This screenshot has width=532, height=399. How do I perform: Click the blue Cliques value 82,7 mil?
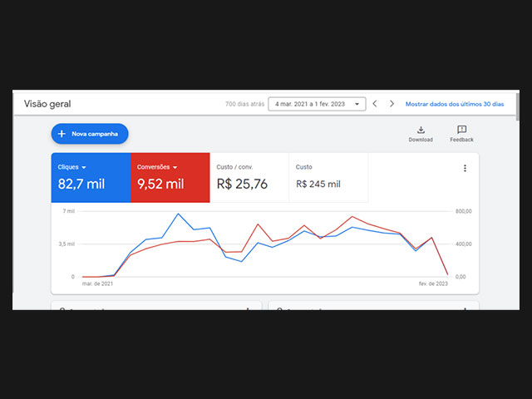tap(81, 185)
